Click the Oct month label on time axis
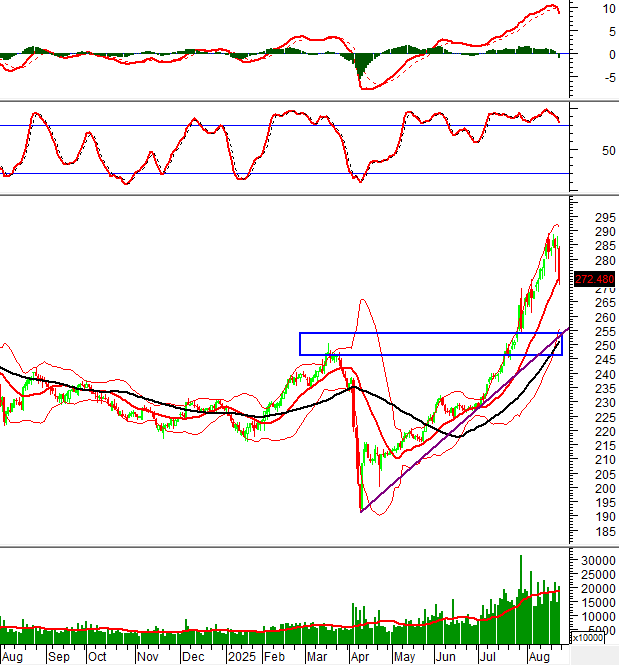The height and width of the screenshot is (665, 619). coord(97,657)
